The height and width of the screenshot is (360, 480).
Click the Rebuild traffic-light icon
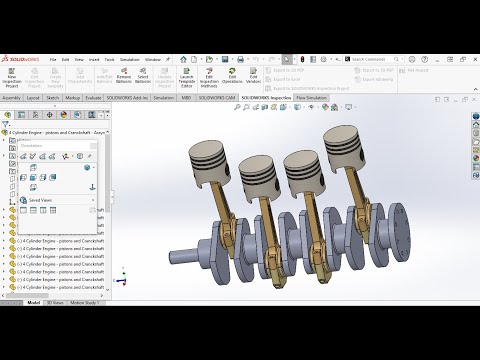pyautogui.click(x=302, y=59)
